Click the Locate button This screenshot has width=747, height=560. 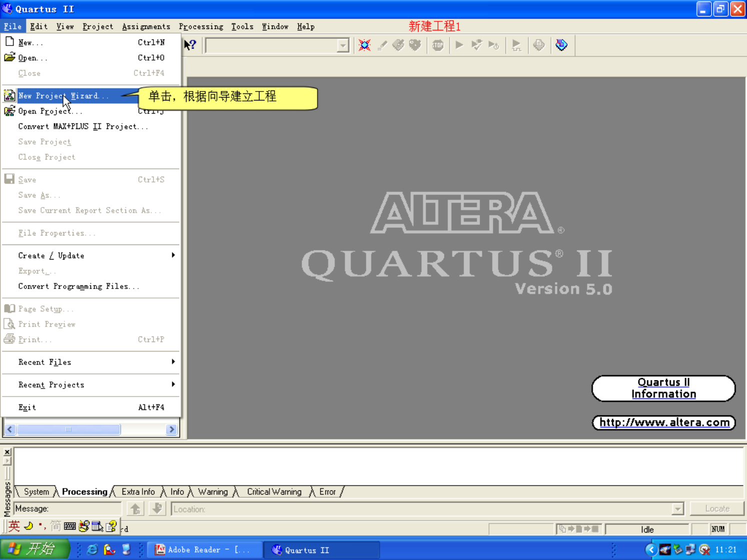click(x=717, y=508)
